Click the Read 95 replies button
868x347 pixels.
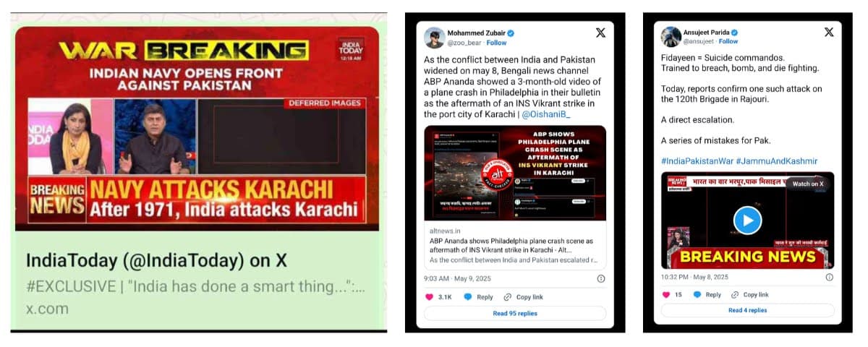(515, 314)
